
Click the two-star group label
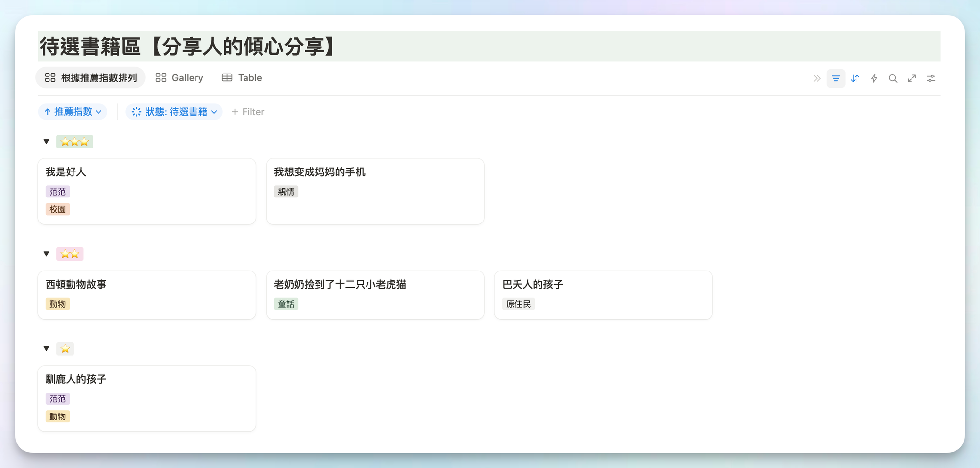pyautogui.click(x=70, y=254)
